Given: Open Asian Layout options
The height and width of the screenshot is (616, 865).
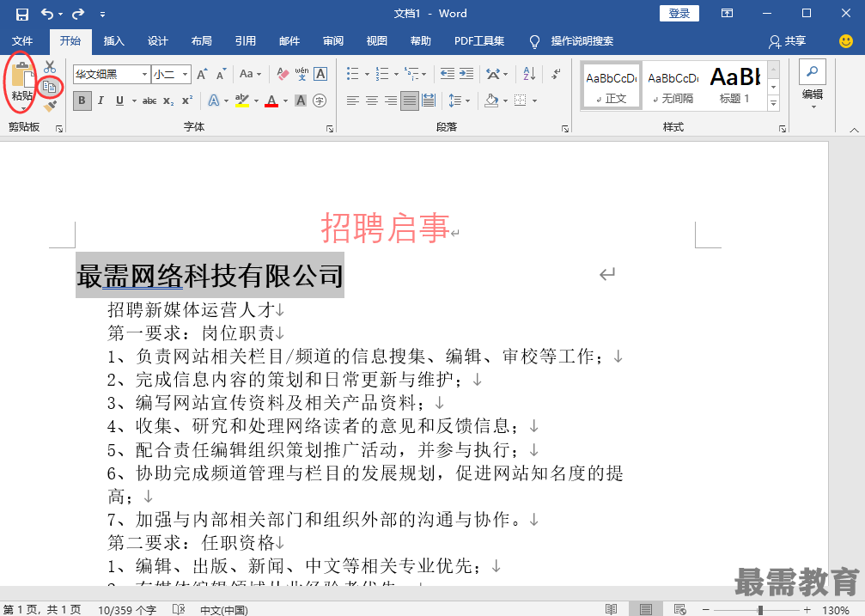Looking at the screenshot, I should [493, 74].
